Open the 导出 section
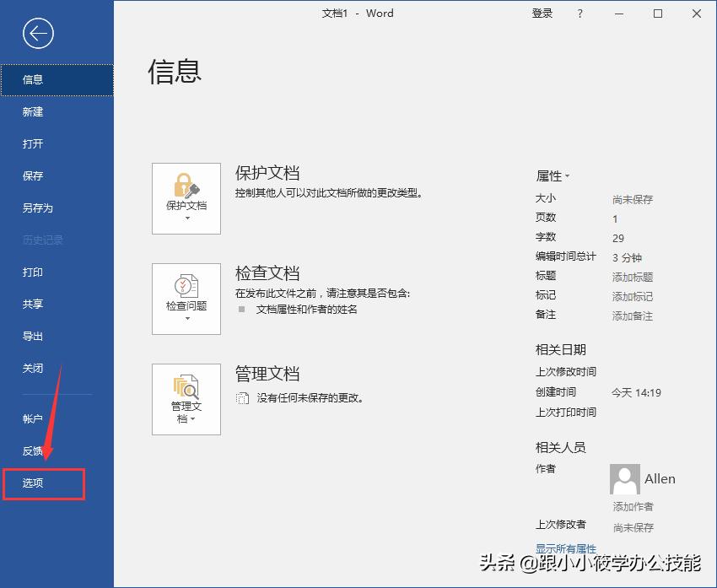 (32, 336)
